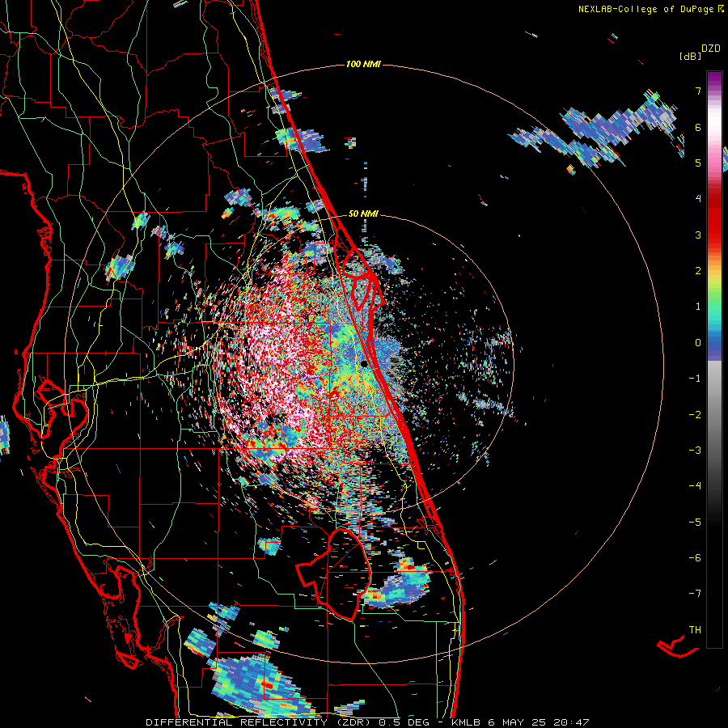Click the 7 dB value on color scale
728x728 pixels.
[698, 91]
